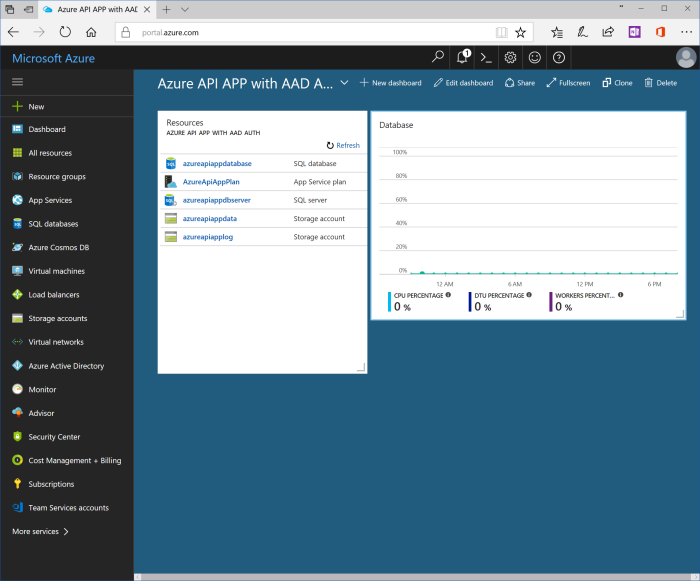Collapse the left menu with hamburger icon

click(x=17, y=82)
